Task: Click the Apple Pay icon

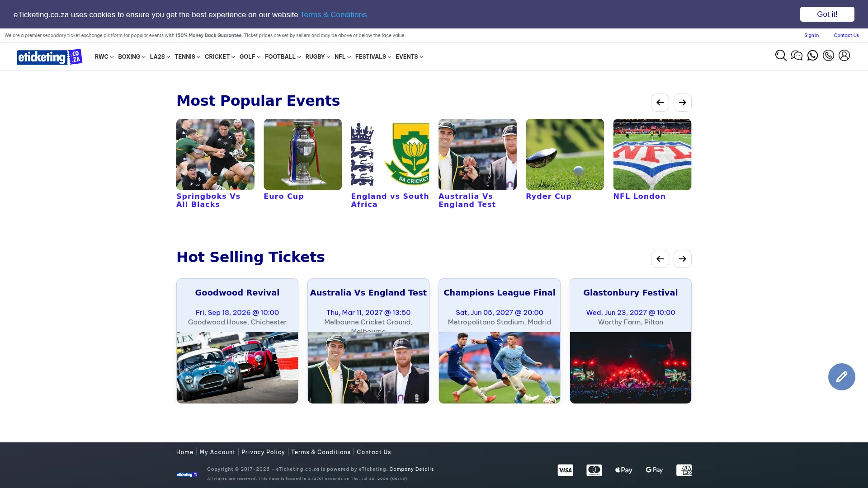Action: click(x=623, y=470)
